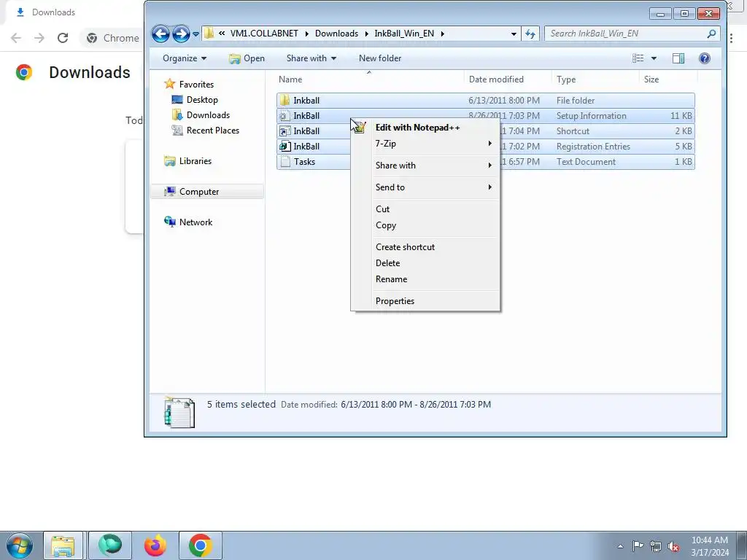747x560 pixels.
Task: Click the Open button in the toolbar
Action: pos(247,58)
